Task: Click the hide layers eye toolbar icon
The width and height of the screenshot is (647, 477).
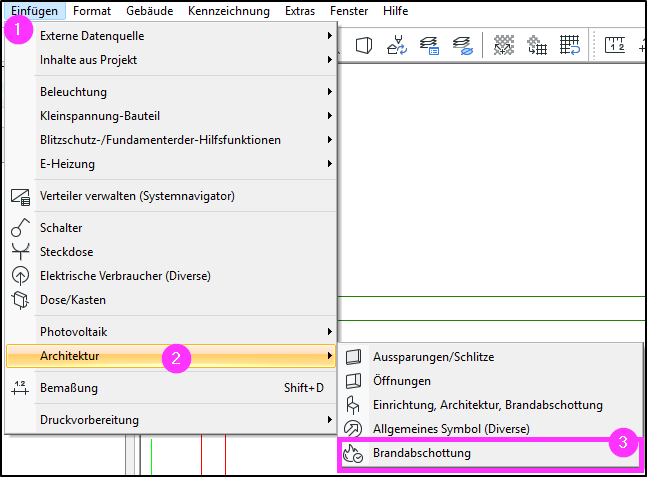Action: pyautogui.click(x=463, y=45)
